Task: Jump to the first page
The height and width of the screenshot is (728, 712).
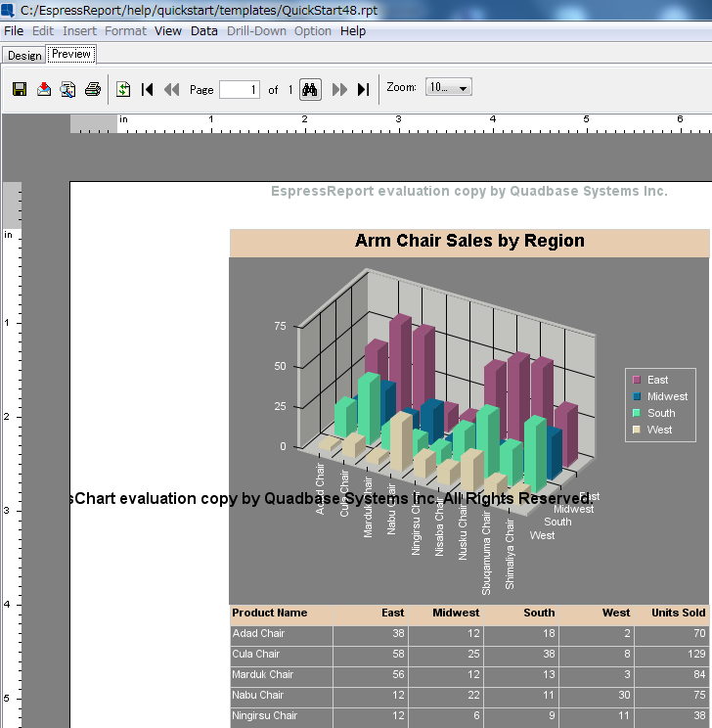Action: click(147, 89)
